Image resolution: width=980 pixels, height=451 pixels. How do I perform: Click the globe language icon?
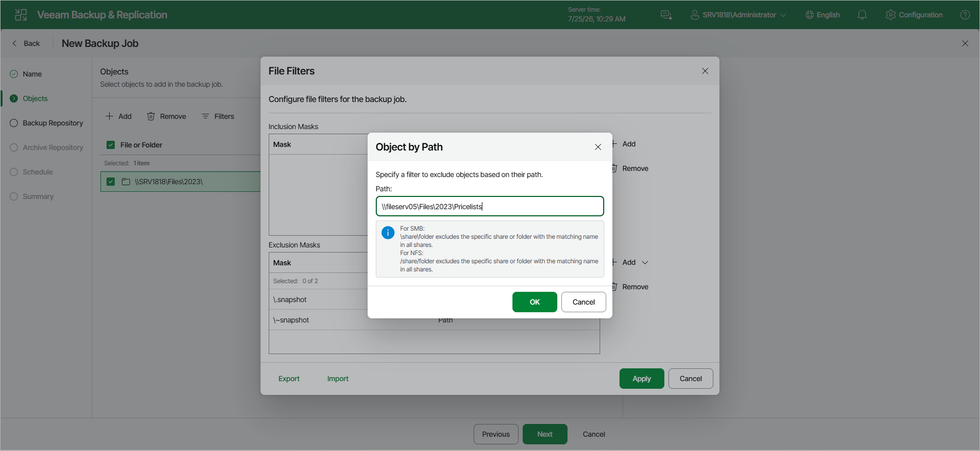tap(809, 15)
